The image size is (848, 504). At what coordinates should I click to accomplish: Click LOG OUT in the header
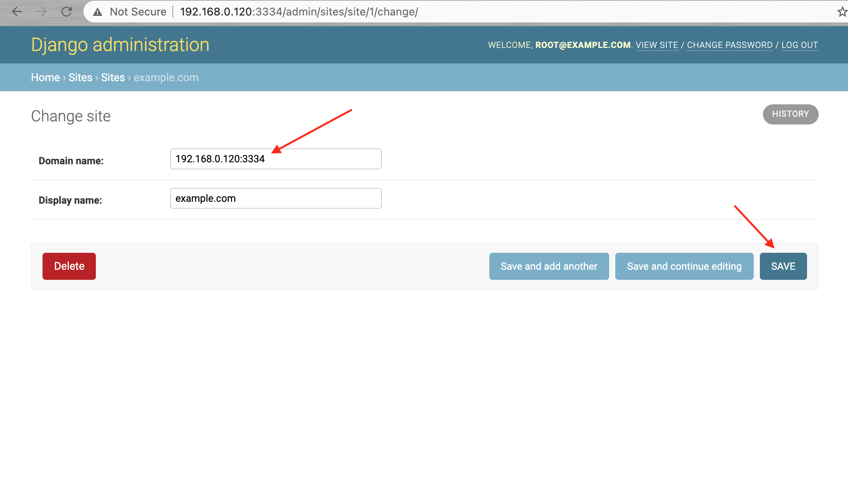[800, 45]
